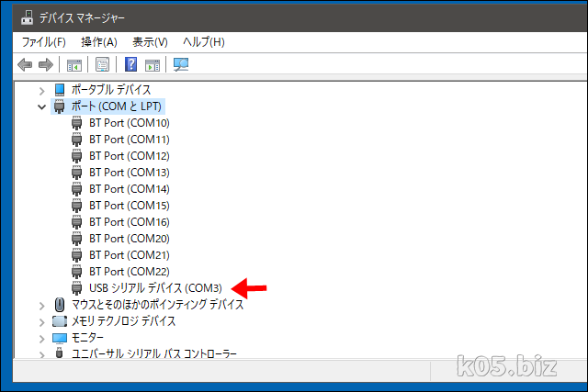Select メモリ テクノロジ デバイス label
Viewport: 588px width, 392px height.
(x=123, y=320)
